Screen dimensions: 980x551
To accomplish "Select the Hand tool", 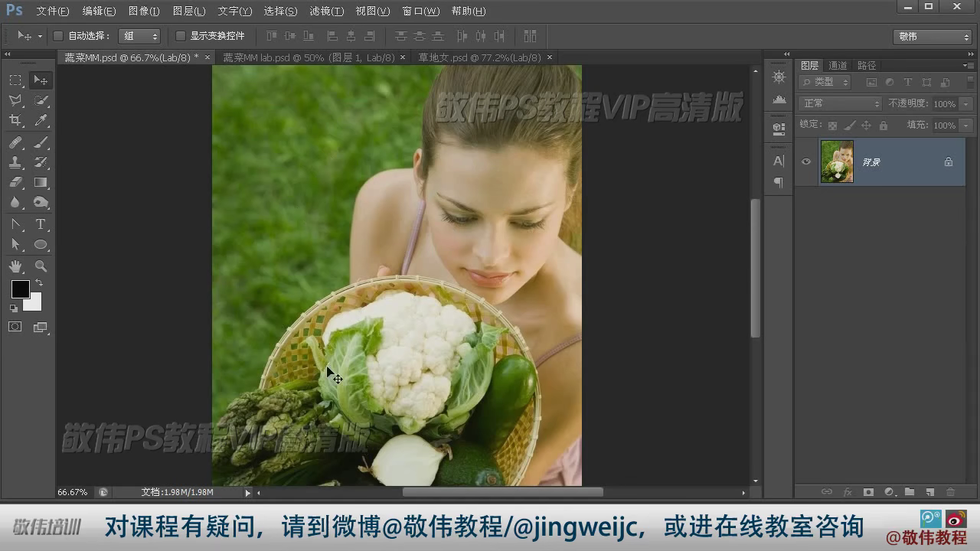I will click(x=15, y=266).
